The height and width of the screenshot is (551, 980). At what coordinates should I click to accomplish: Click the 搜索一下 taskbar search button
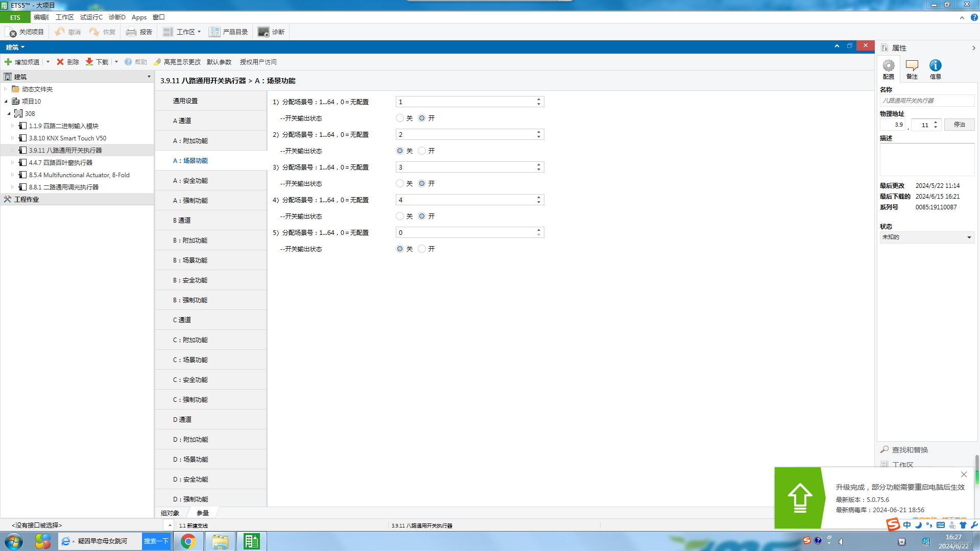(x=156, y=541)
